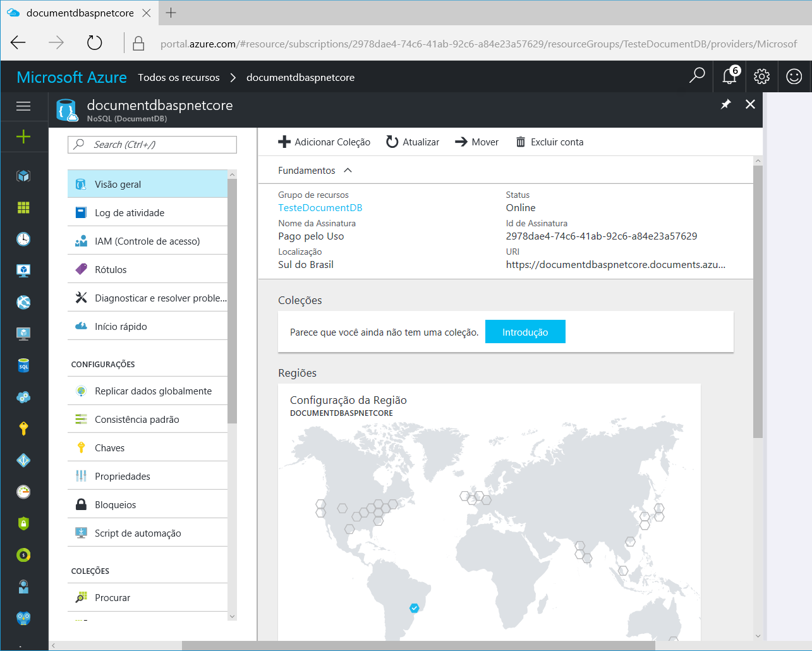Select the Resource groups sidebar icon
This screenshot has width=812, height=651.
[x=24, y=207]
